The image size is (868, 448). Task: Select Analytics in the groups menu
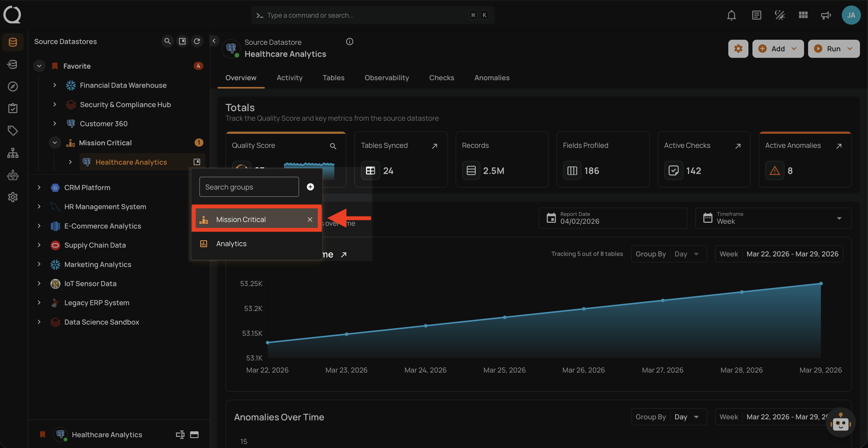(231, 244)
